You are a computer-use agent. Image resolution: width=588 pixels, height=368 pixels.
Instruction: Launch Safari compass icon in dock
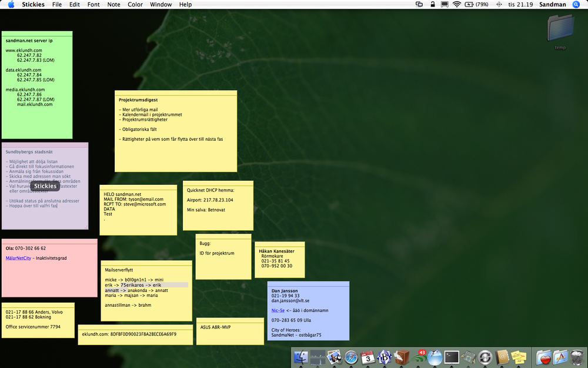click(352, 357)
